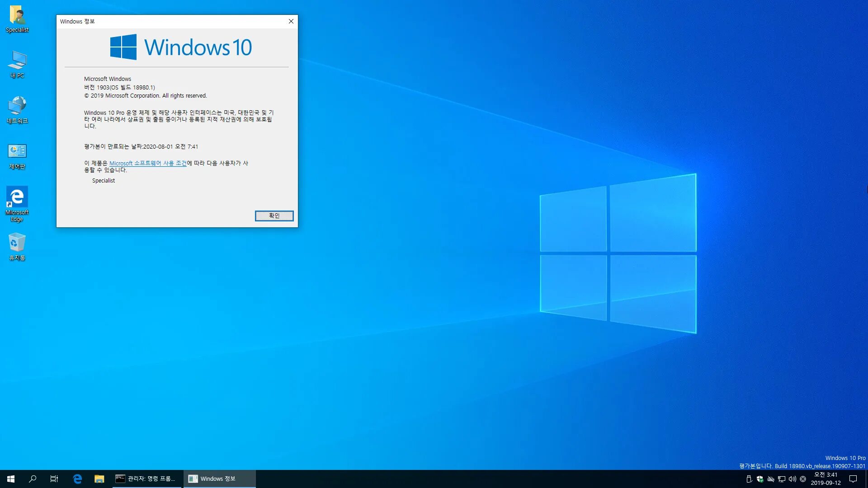Click the taskbar search magnifier icon
This screenshot has height=488, width=868.
pos(33,479)
